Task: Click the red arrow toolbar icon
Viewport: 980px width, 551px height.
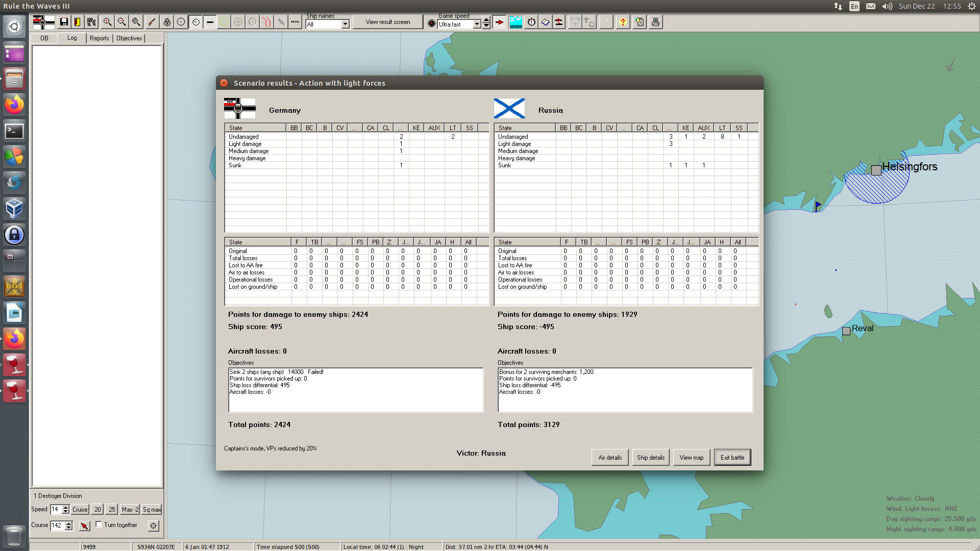Action: coord(500,22)
